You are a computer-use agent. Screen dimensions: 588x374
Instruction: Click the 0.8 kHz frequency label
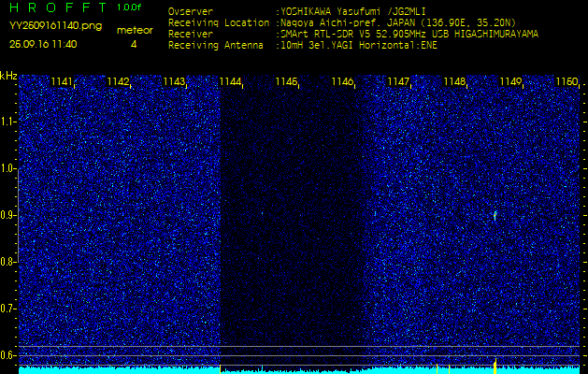pos(7,262)
